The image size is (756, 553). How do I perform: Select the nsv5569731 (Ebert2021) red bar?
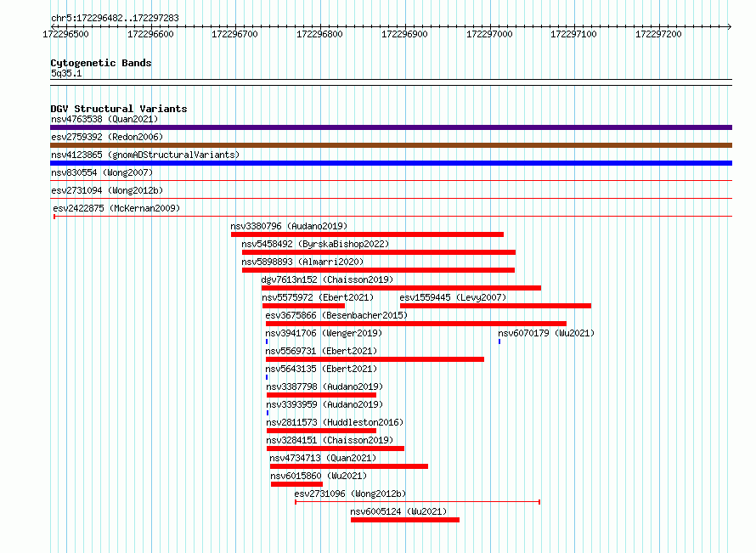375,359
